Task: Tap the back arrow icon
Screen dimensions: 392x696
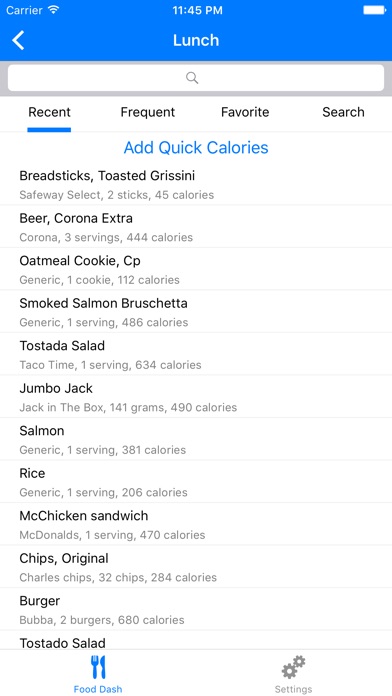Action: click(18, 40)
